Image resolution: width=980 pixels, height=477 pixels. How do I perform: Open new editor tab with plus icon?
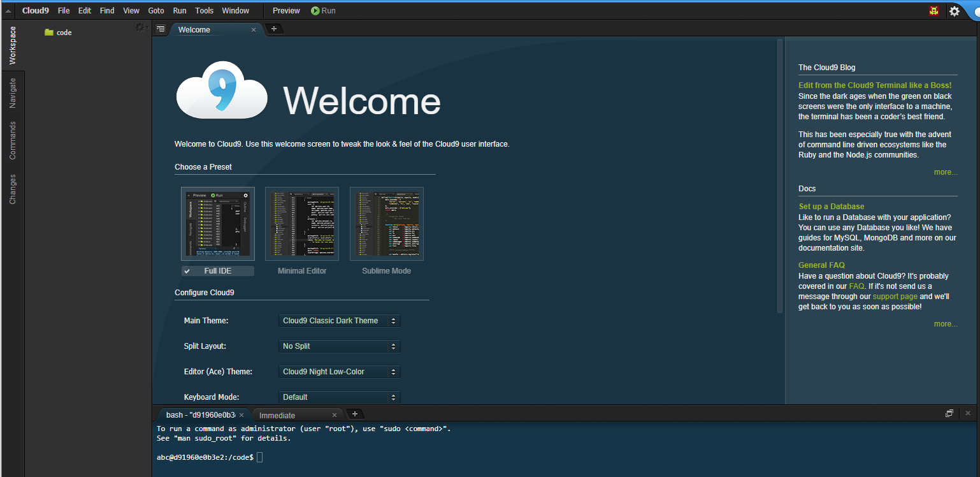pyautogui.click(x=273, y=29)
